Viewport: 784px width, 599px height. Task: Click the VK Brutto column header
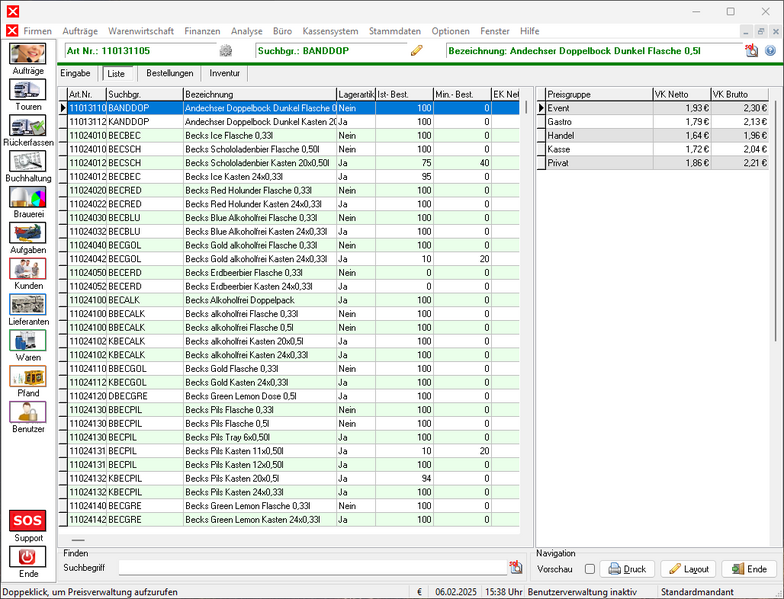pyautogui.click(x=740, y=94)
